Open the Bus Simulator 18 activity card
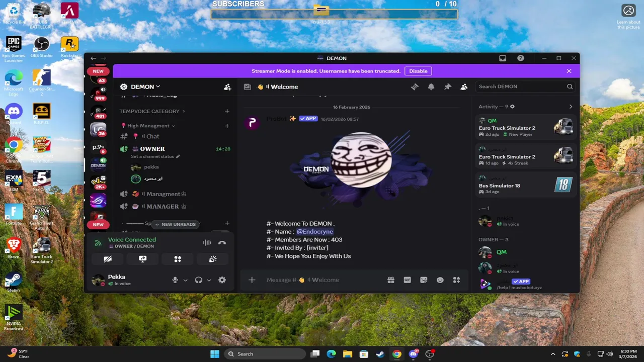The image size is (644, 362). tap(526, 185)
